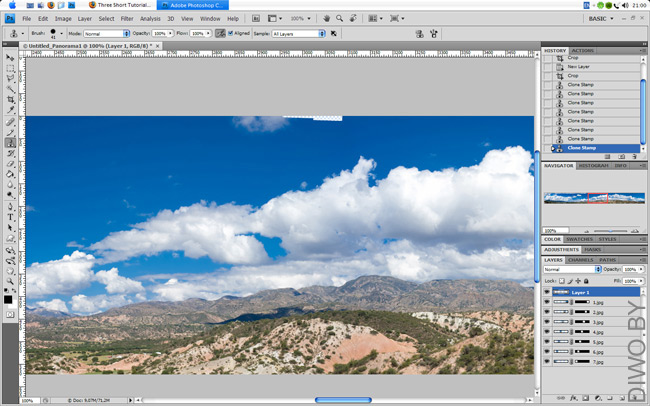The image size is (650, 406).
Task: Hide the 3.jpg layer visibility
Action: tap(548, 322)
